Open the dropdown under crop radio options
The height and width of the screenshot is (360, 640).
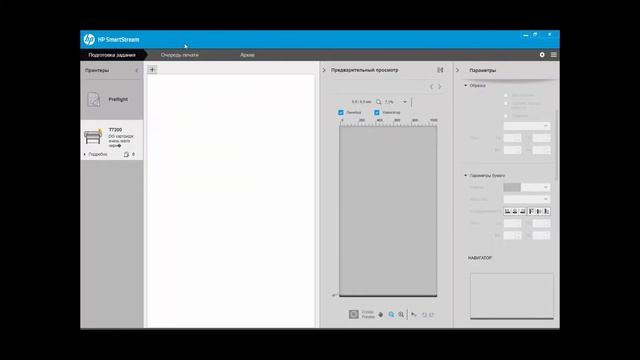tap(527, 126)
